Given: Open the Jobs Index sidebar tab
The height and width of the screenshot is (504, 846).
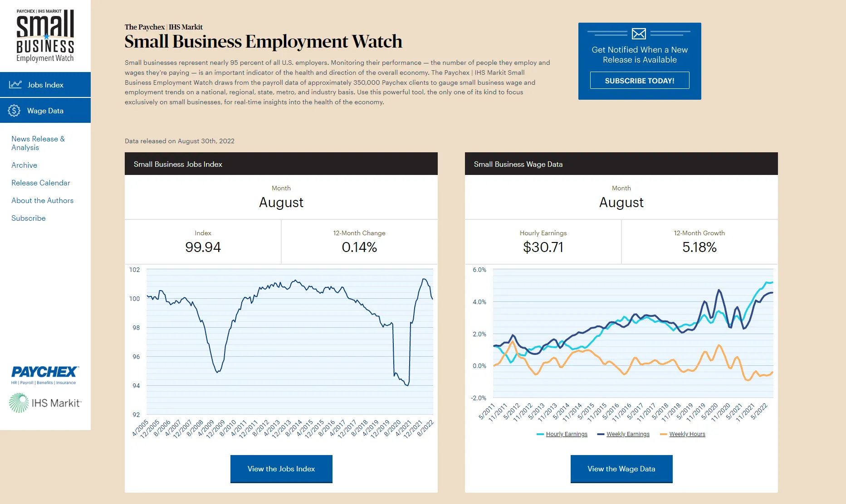Looking at the screenshot, I should click(x=45, y=85).
